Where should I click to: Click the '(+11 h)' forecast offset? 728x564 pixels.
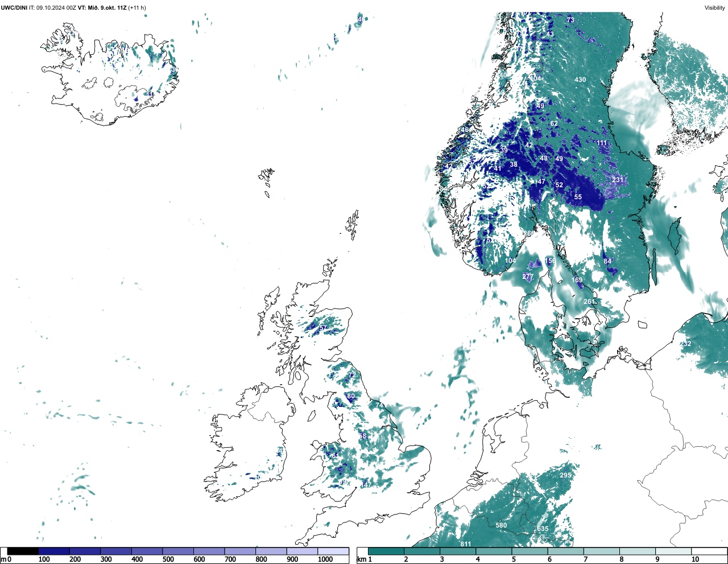coord(137,8)
